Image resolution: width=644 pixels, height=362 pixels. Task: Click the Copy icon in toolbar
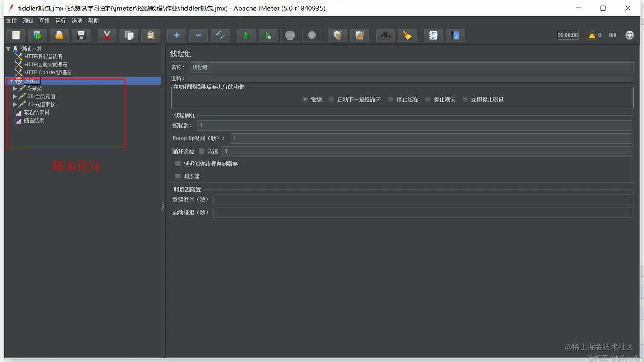[x=129, y=35]
